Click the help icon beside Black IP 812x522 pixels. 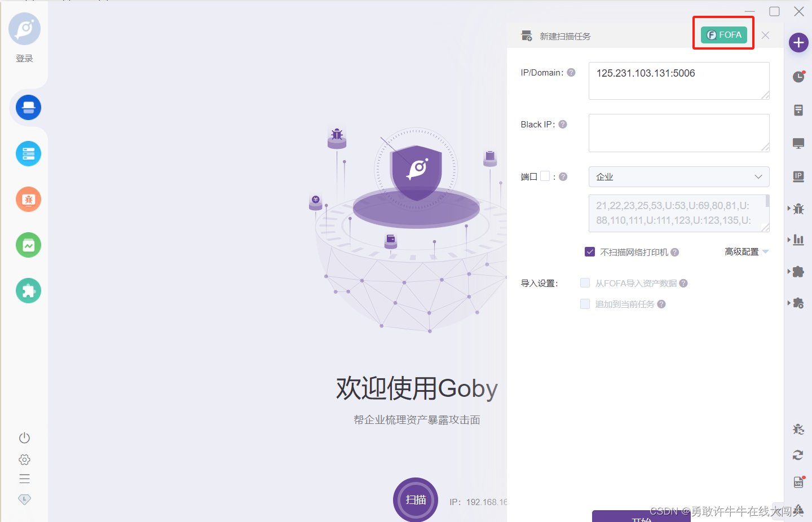coord(563,125)
